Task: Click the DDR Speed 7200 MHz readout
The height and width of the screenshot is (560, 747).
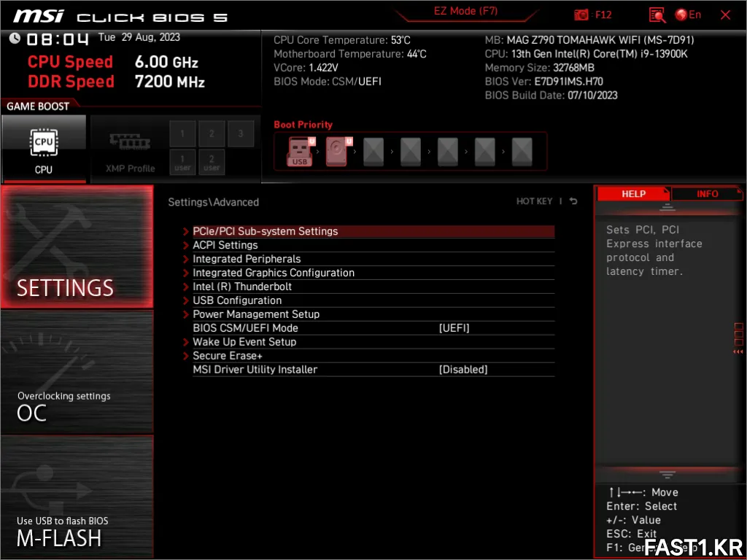Action: [x=116, y=82]
